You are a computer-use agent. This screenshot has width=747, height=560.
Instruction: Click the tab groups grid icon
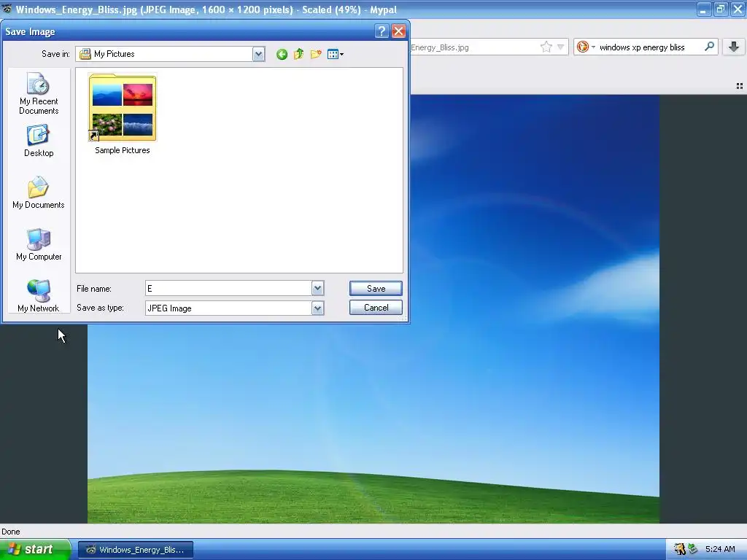[740, 86]
